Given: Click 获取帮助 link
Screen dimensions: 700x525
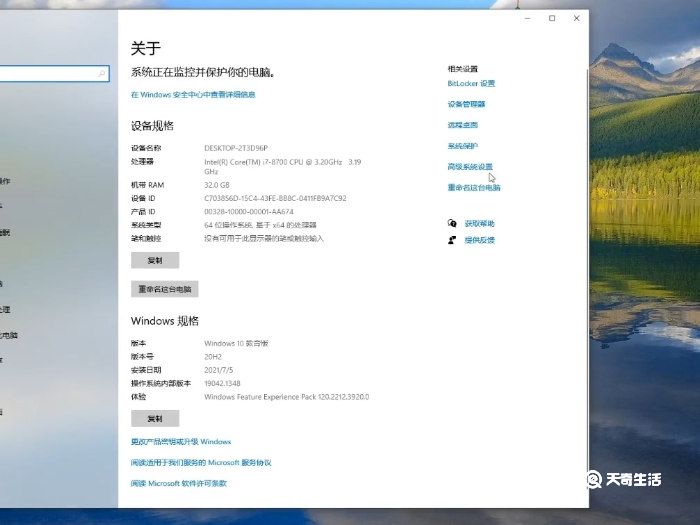Looking at the screenshot, I should (479, 224).
